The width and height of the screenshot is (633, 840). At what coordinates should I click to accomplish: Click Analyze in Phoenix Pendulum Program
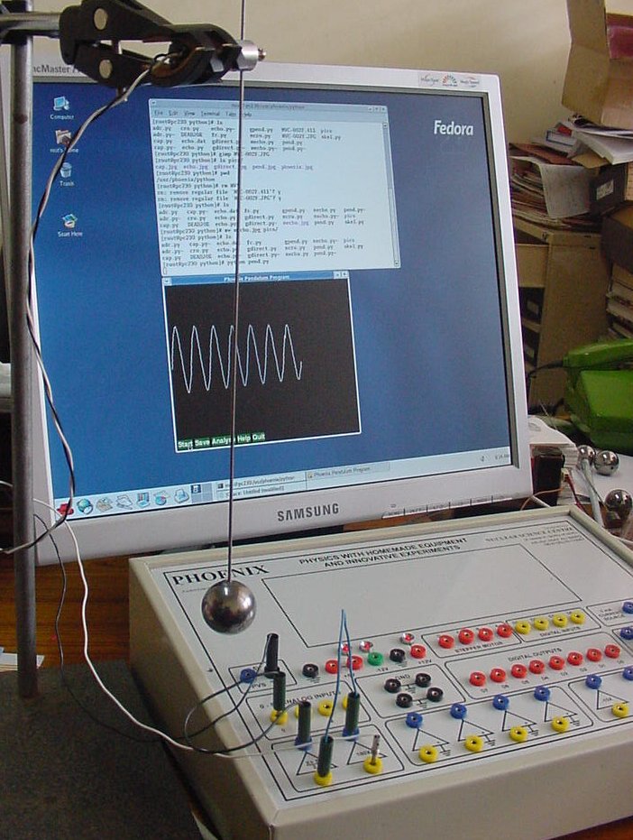tap(224, 441)
